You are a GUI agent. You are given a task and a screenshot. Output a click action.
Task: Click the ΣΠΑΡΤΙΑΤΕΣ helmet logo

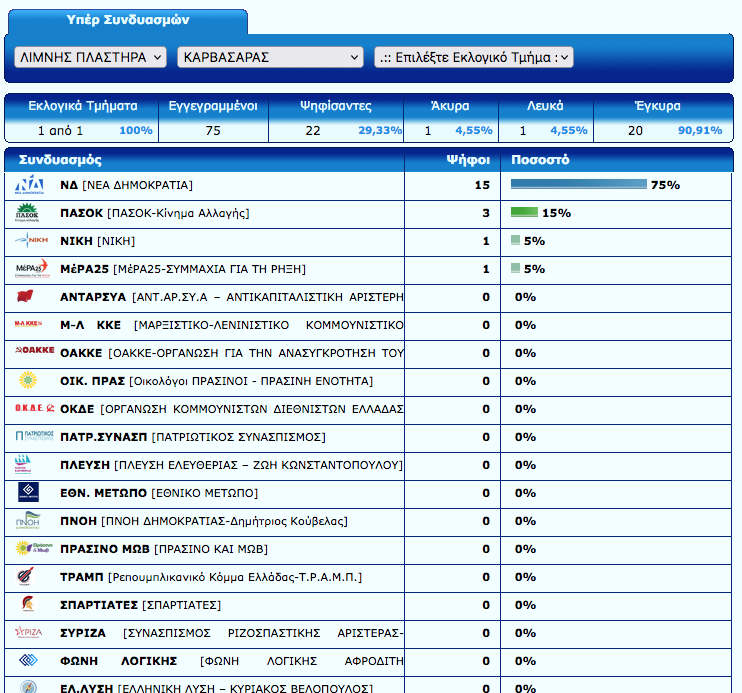click(x=30, y=605)
